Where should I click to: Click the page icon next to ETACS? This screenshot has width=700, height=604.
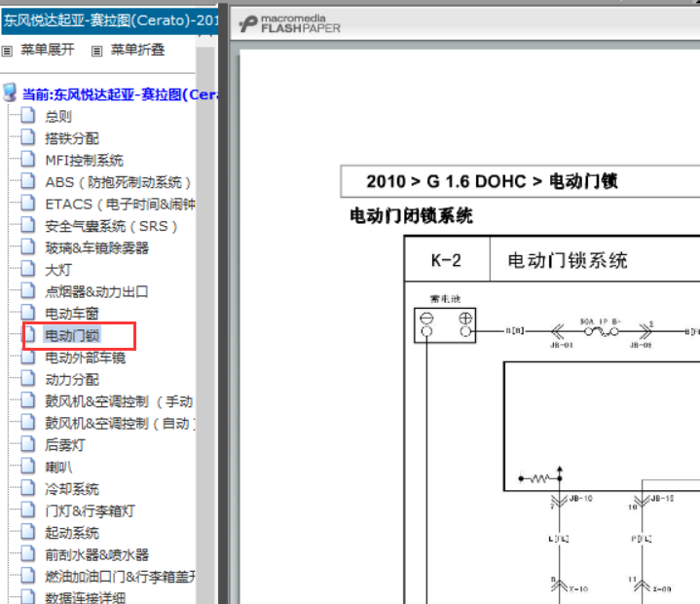click(x=28, y=204)
